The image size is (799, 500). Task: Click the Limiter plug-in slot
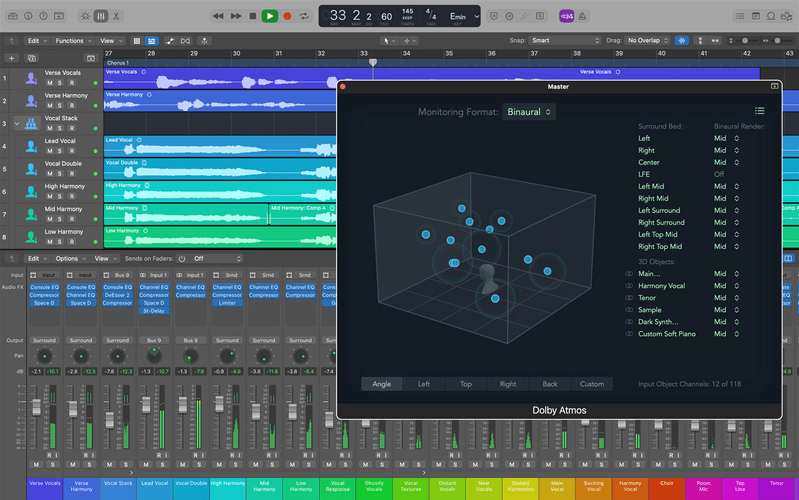[x=227, y=303]
